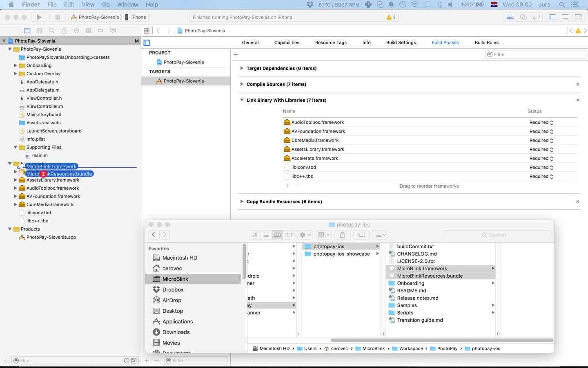Image resolution: width=588 pixels, height=368 pixels.
Task: Go back in Finder window
Action: (154, 235)
